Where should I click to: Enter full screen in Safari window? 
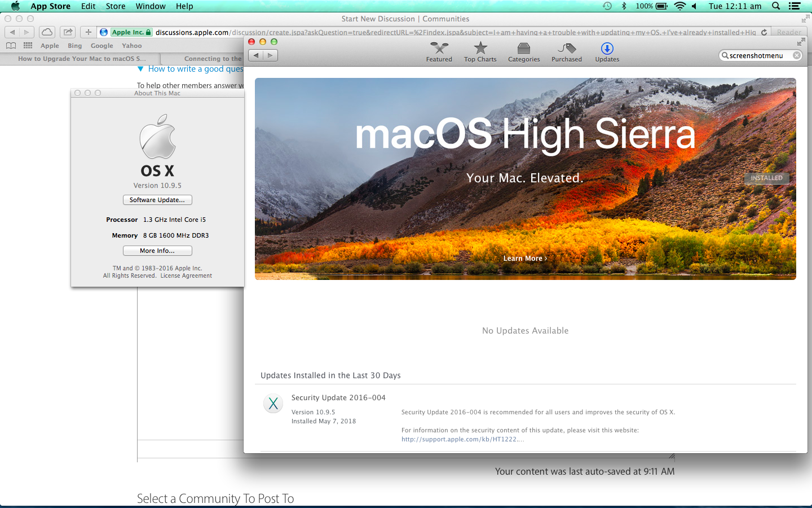[x=805, y=19]
